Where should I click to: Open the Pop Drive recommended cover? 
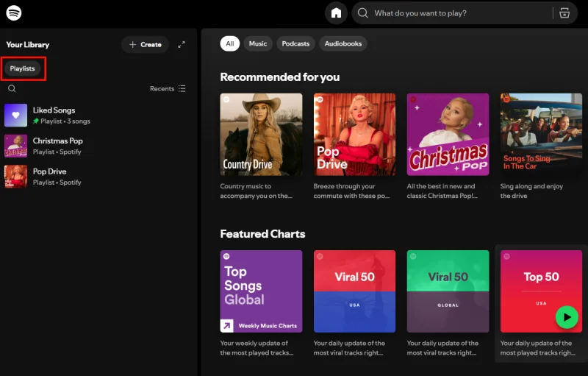point(354,135)
